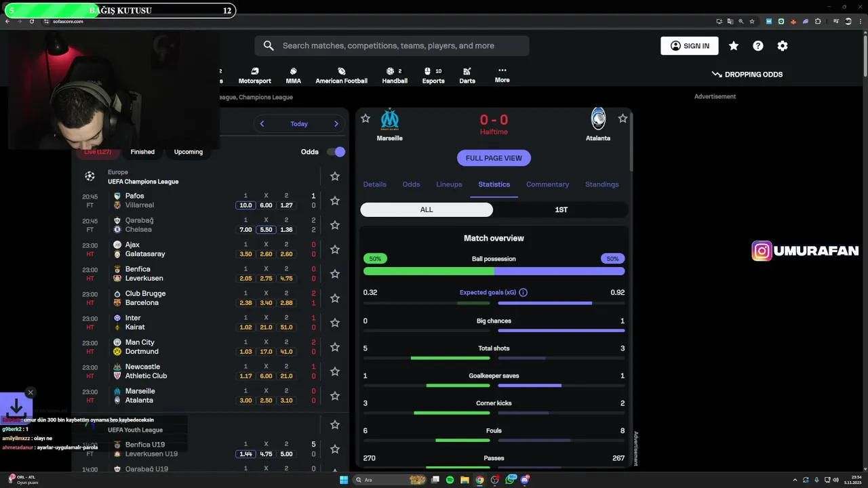Star the UEFA Champions League competition

(335, 176)
